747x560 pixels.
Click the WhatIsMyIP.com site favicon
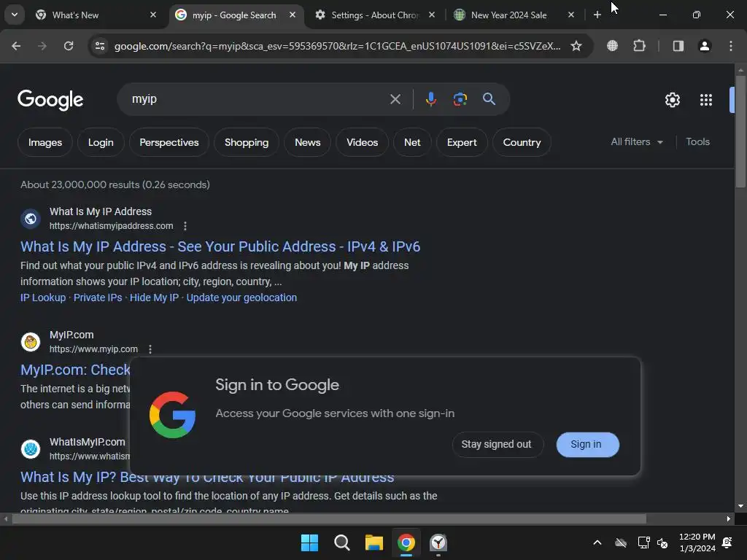31,449
